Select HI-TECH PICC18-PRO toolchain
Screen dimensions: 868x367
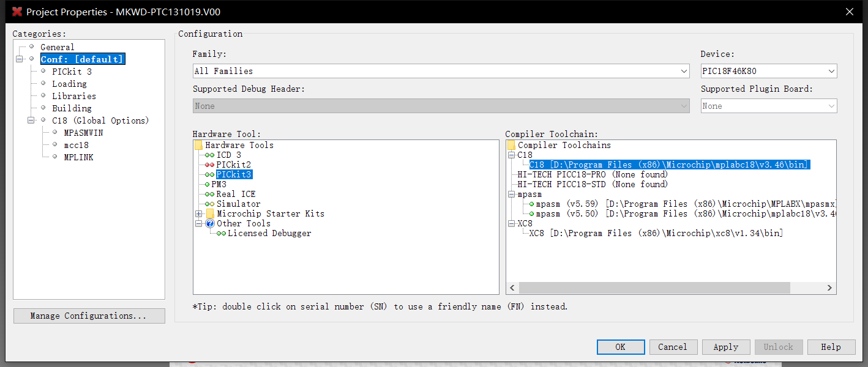(x=593, y=174)
